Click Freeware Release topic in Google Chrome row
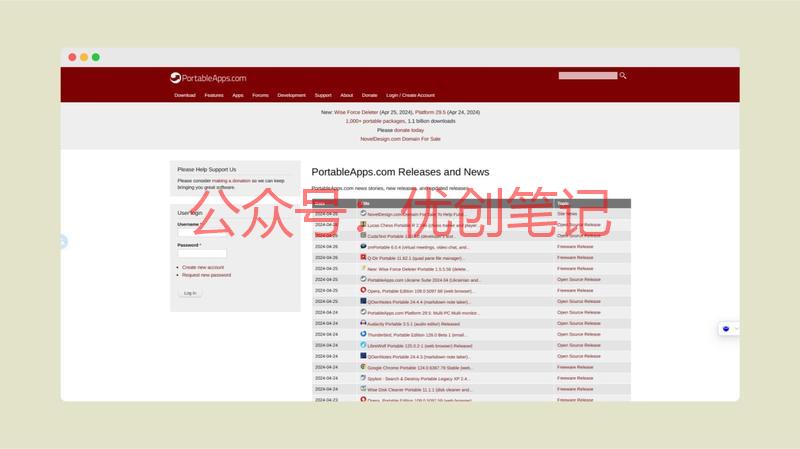Screen dimensions: 800x449 575,367
